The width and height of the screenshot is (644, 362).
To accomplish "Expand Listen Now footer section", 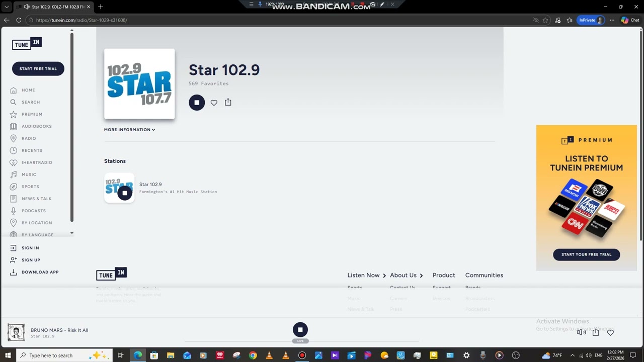I will click(x=367, y=276).
